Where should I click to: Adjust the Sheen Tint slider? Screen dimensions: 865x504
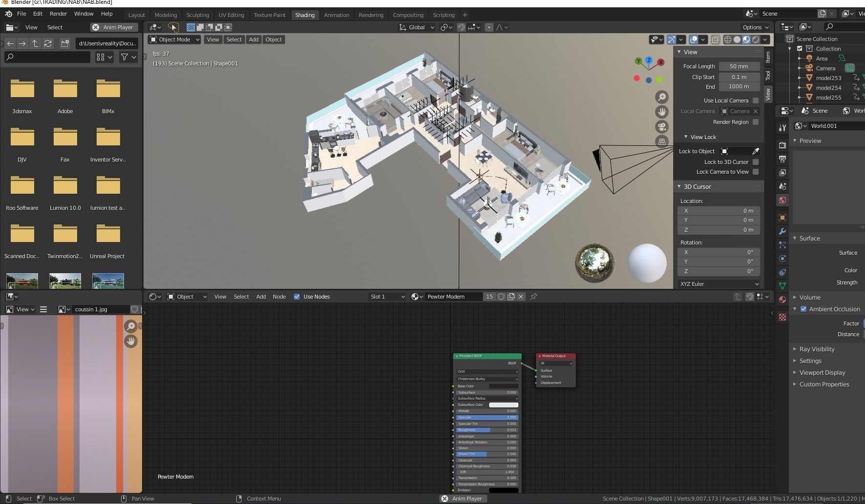pos(487,454)
